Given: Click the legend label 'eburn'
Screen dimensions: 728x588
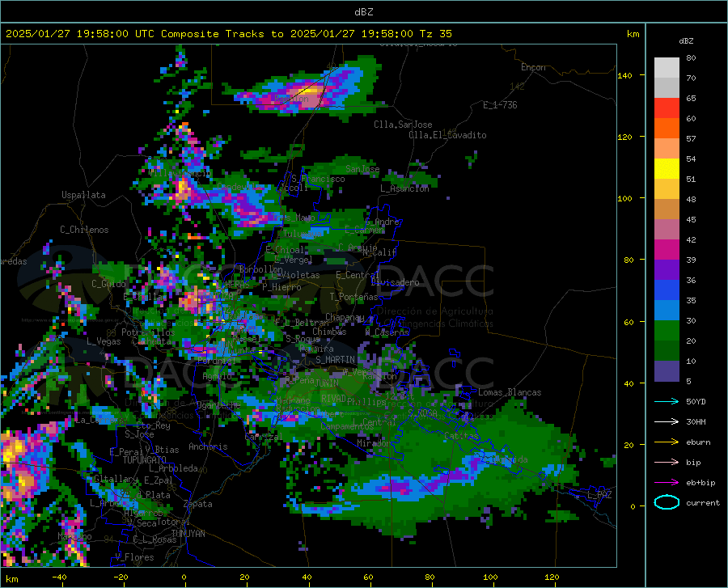Looking at the screenshot, I should pos(698,442).
